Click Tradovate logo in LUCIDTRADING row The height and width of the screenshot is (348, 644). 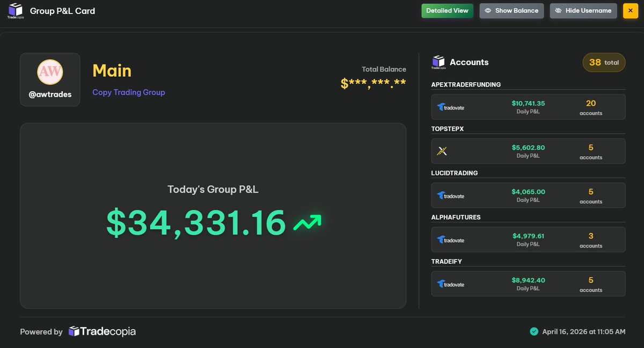[x=451, y=195]
